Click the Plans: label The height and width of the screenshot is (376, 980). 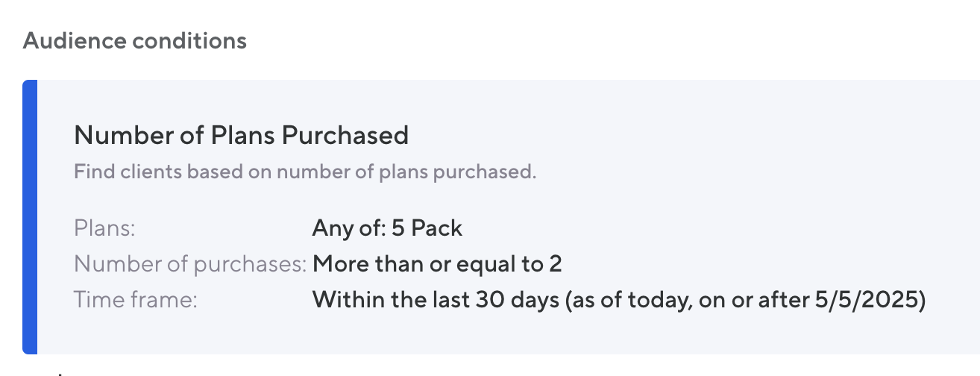[104, 228]
